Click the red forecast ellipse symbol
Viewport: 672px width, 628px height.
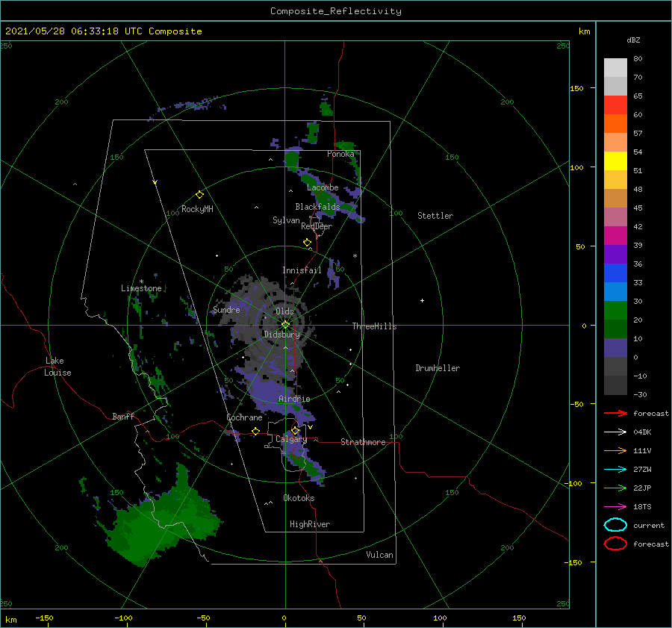click(615, 544)
